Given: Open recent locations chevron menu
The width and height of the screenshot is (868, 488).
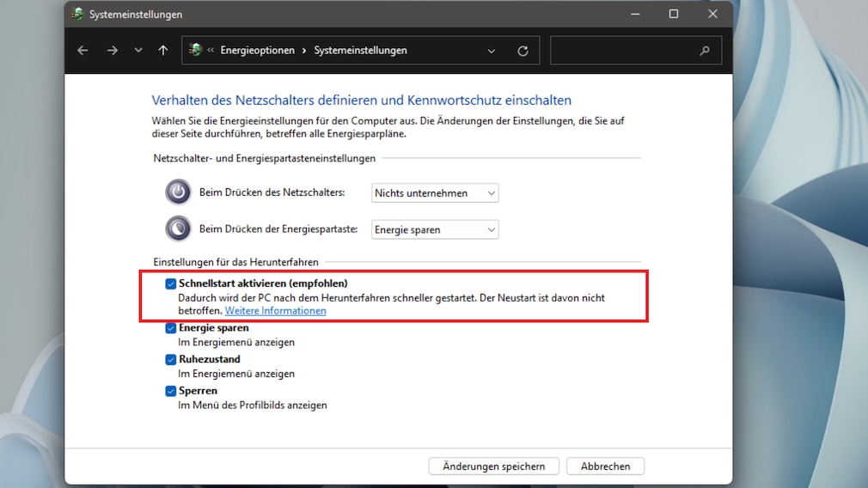Looking at the screenshot, I should 138,51.
